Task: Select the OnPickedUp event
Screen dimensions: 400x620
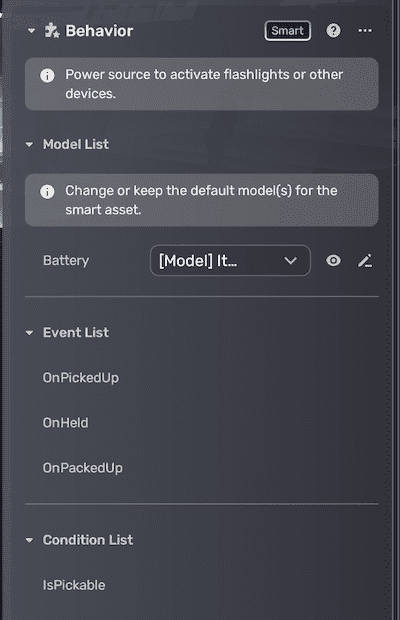Action: (81, 378)
